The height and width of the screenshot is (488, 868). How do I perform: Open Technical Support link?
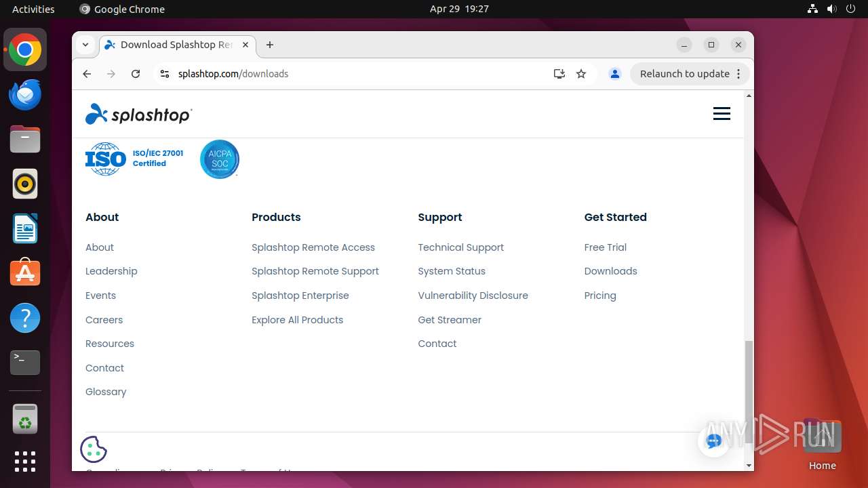[461, 247]
